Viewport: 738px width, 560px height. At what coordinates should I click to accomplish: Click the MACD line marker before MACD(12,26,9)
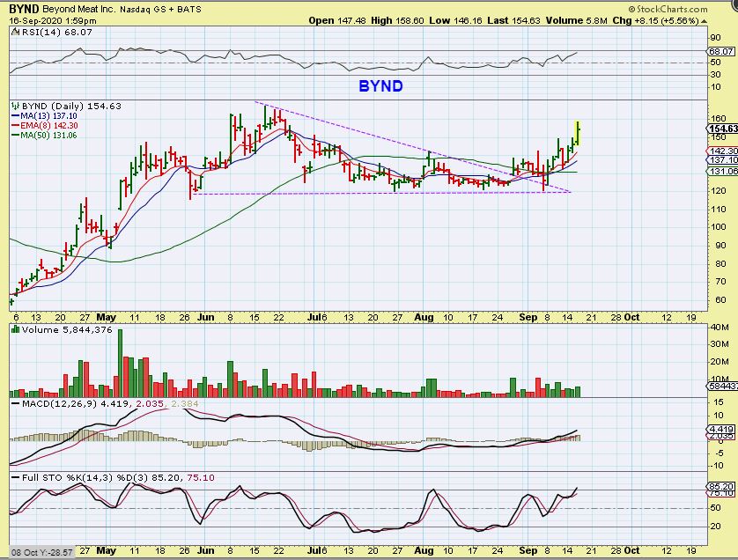[16, 404]
